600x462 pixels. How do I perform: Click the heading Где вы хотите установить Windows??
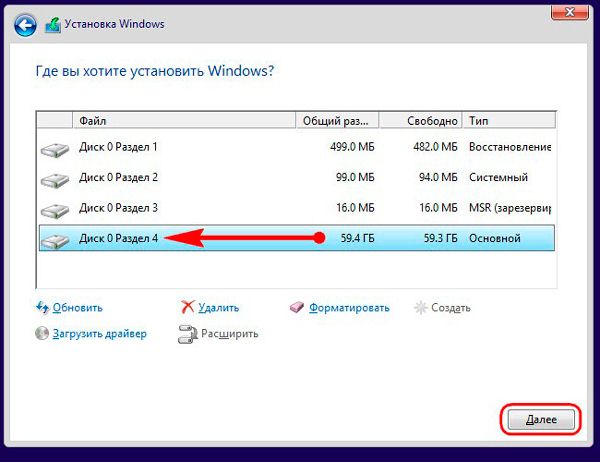155,71
